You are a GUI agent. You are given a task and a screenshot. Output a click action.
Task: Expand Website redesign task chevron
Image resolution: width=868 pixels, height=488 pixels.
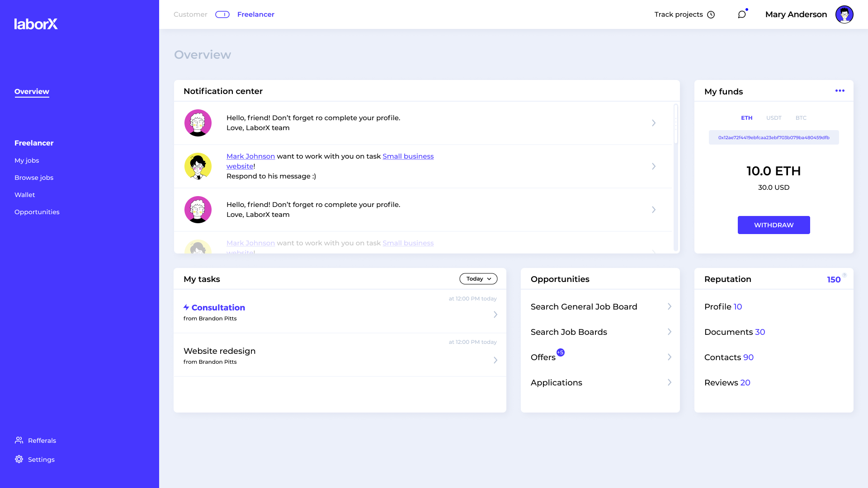(495, 360)
